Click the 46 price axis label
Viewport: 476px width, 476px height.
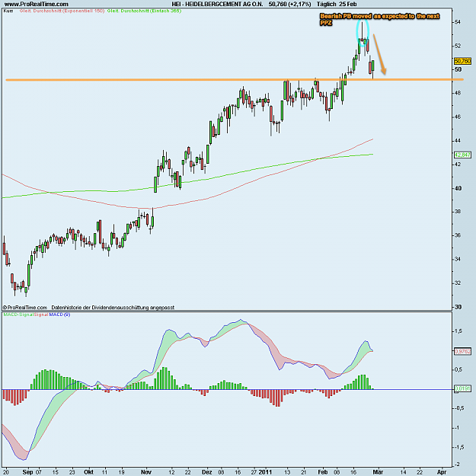(458, 117)
